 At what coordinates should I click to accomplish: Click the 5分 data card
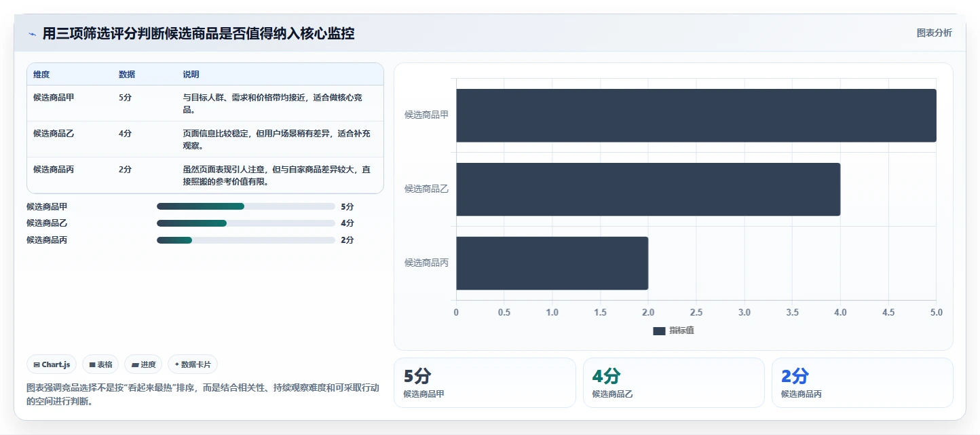pos(485,383)
